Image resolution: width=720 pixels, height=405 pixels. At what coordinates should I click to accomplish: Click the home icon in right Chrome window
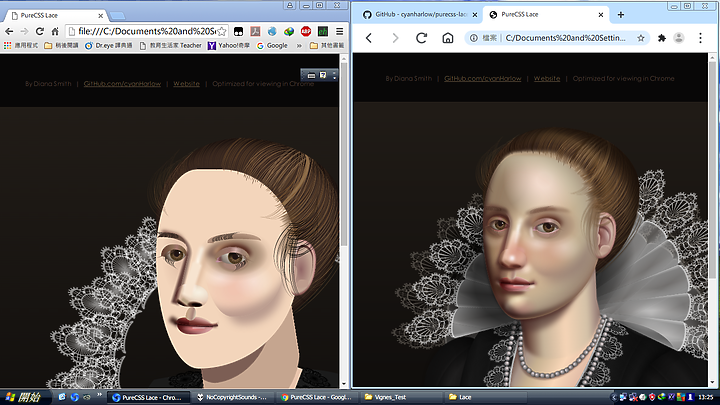tap(448, 38)
